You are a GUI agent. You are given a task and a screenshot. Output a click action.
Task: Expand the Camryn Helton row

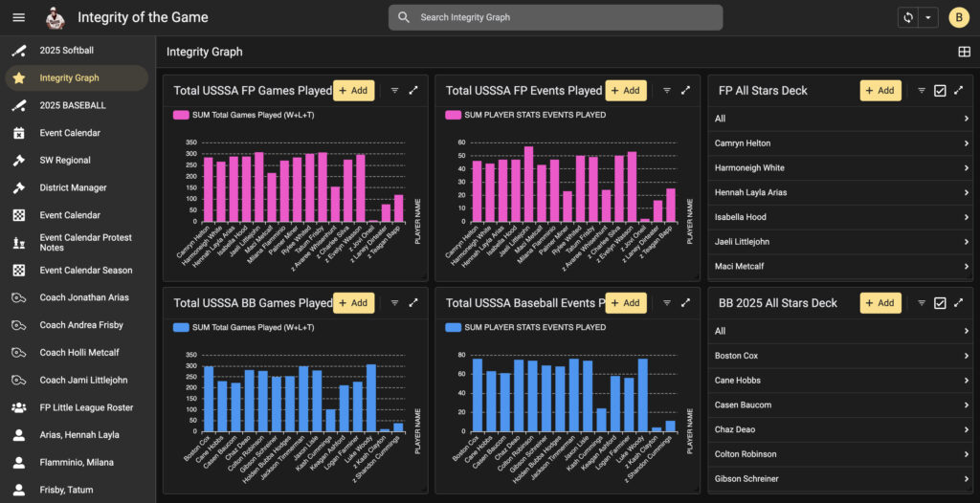tap(967, 143)
